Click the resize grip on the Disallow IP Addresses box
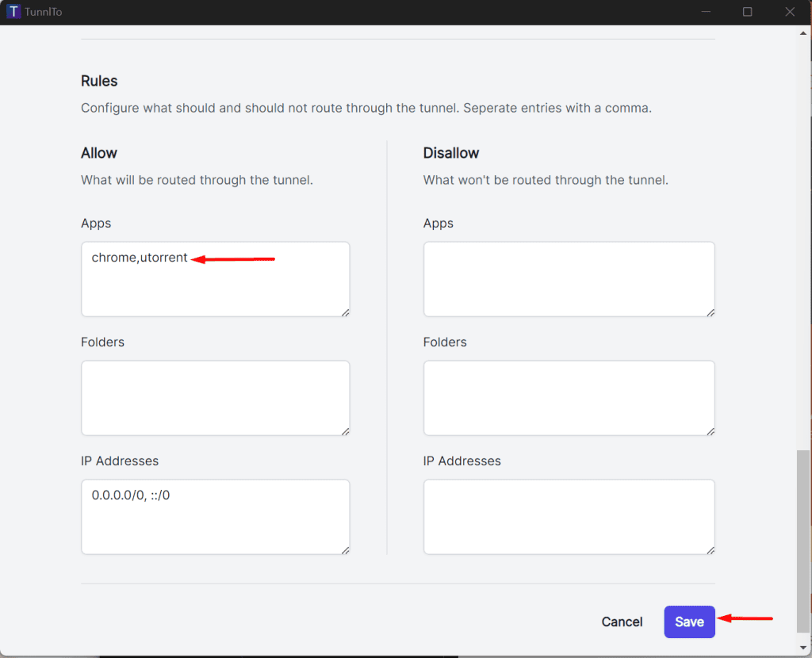 coord(710,550)
